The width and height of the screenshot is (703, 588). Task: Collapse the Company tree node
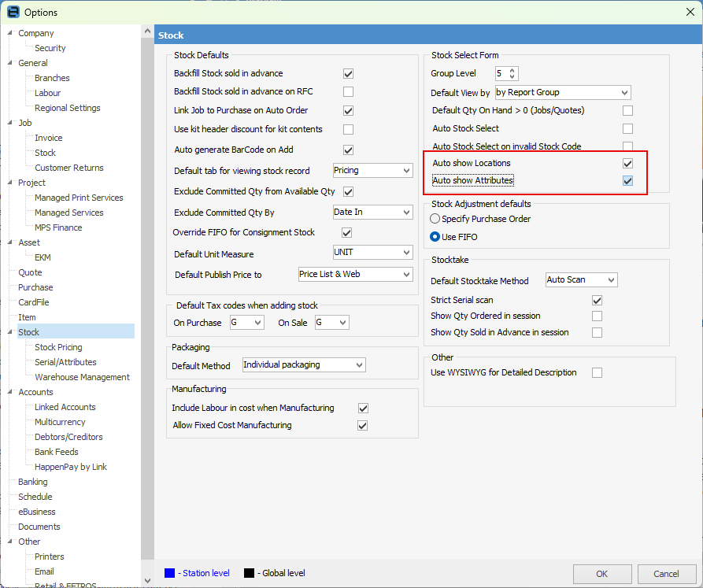point(10,33)
